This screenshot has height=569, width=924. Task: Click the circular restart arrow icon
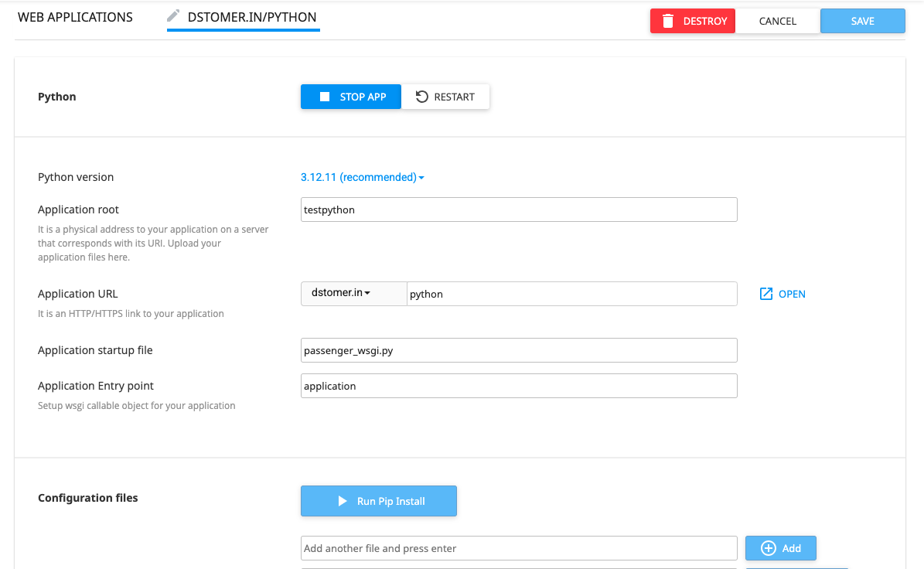pos(421,97)
